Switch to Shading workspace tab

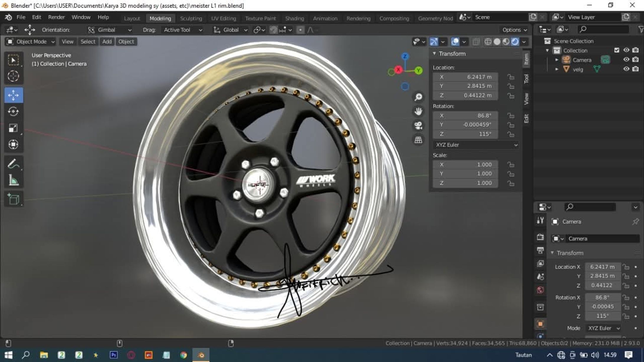pyautogui.click(x=294, y=18)
